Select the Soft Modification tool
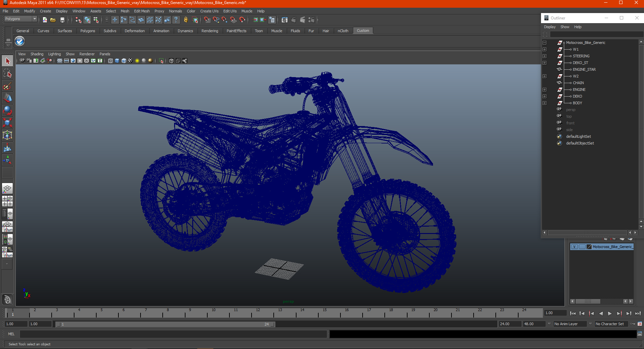The image size is (644, 349). (x=7, y=148)
